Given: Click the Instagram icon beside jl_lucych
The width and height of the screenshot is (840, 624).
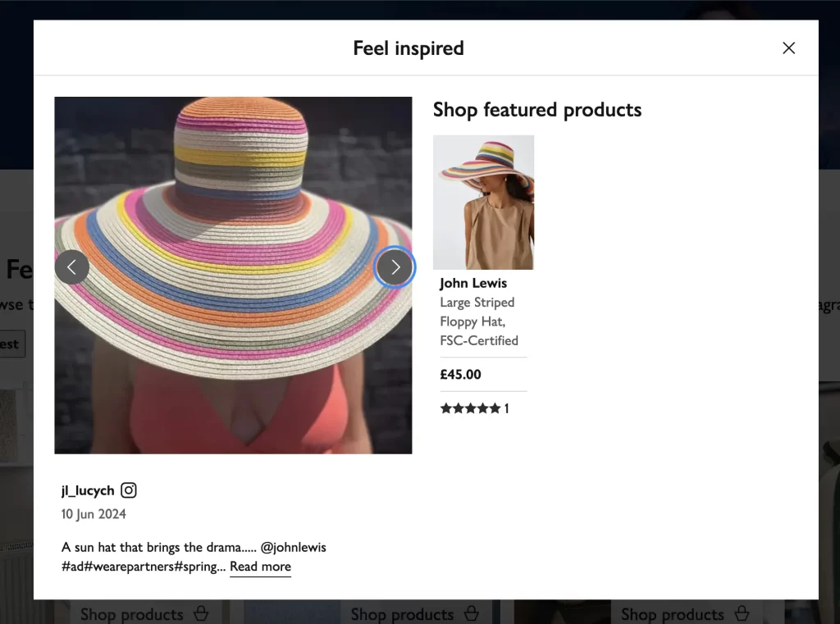Looking at the screenshot, I should 129,490.
